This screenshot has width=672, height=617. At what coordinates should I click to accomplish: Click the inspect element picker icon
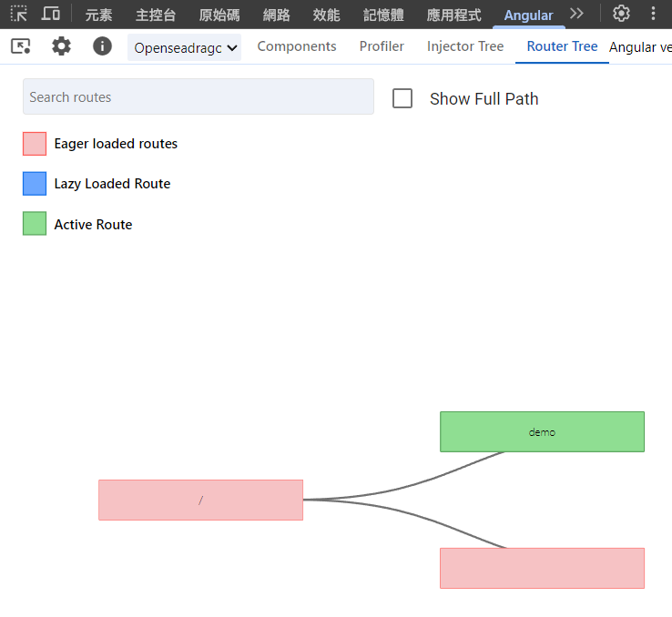18,14
